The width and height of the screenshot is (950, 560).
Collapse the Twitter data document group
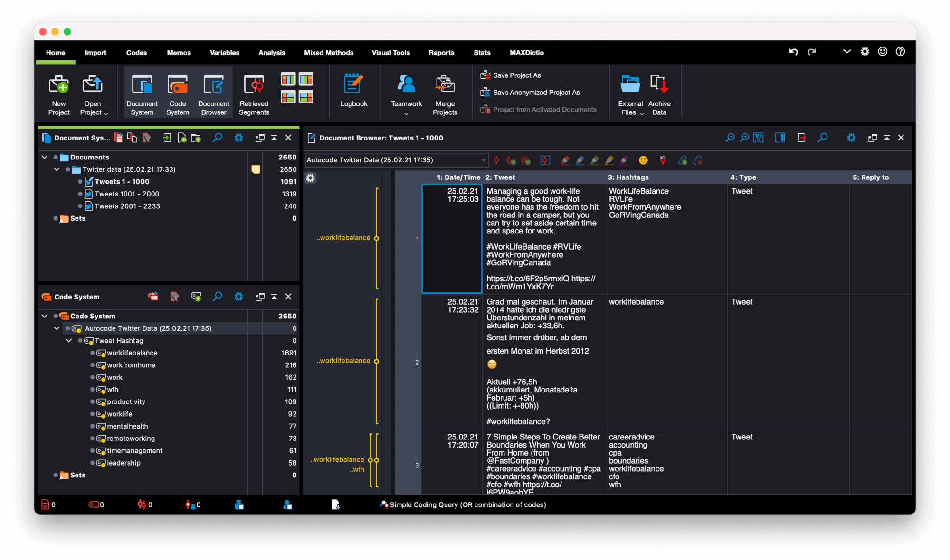coord(57,169)
